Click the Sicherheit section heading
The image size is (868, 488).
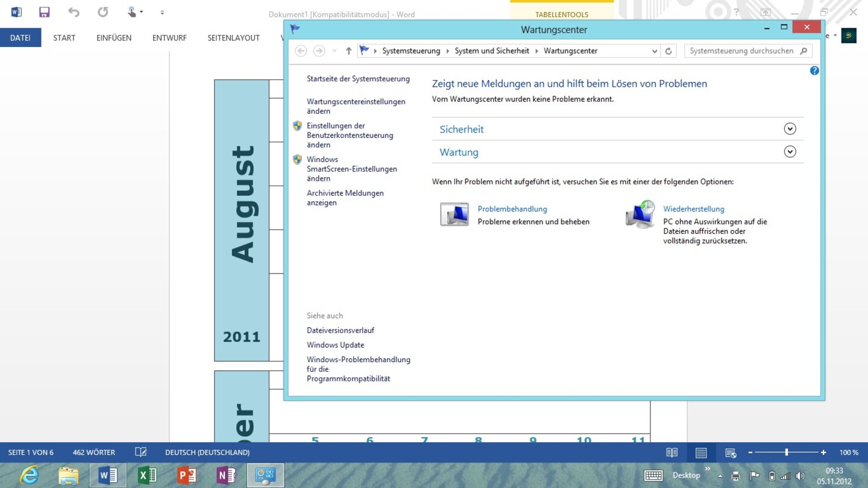point(461,129)
